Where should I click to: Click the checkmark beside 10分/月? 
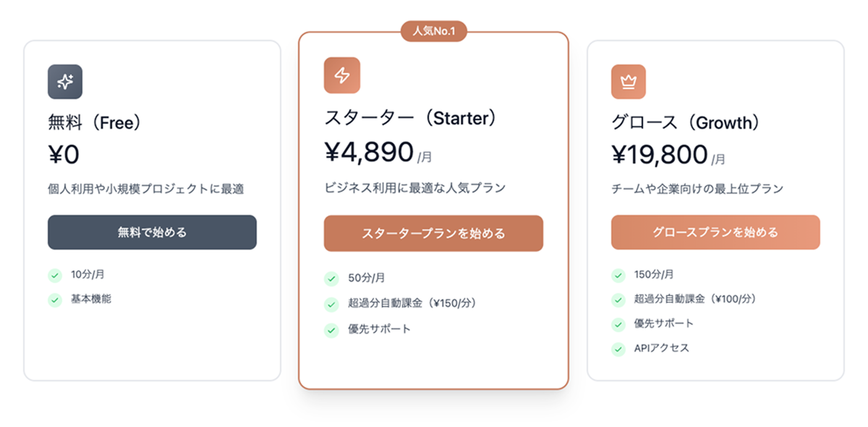(x=56, y=276)
